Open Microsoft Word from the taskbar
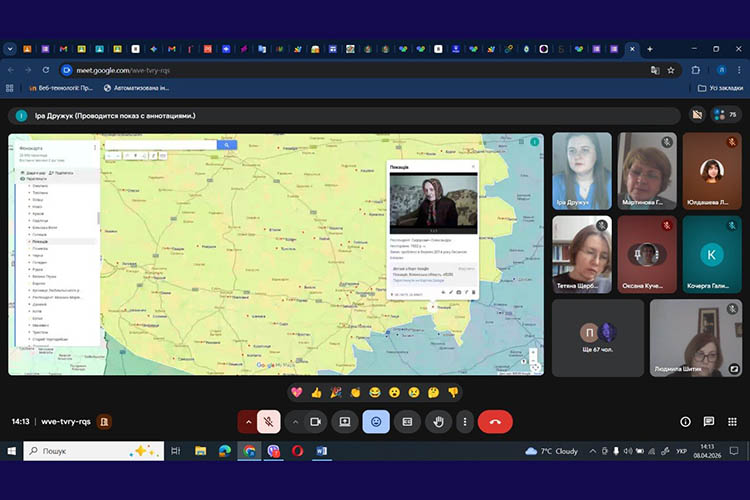Screen dimensions: 750x500 pyautogui.click(x=321, y=451)
